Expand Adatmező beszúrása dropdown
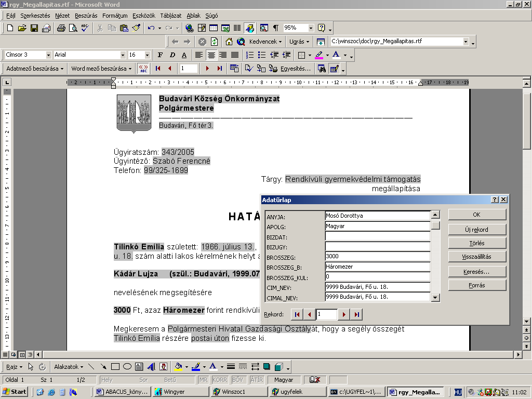The image size is (532, 399). [34, 69]
